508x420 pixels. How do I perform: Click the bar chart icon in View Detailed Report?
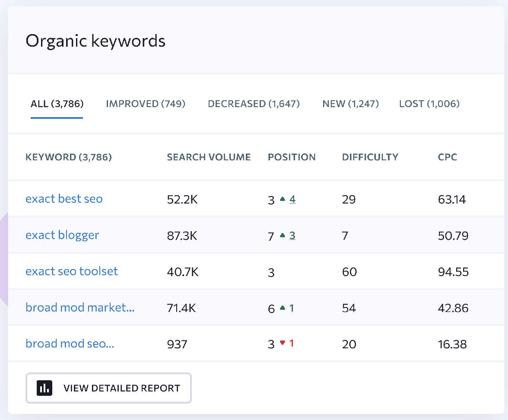click(44, 388)
